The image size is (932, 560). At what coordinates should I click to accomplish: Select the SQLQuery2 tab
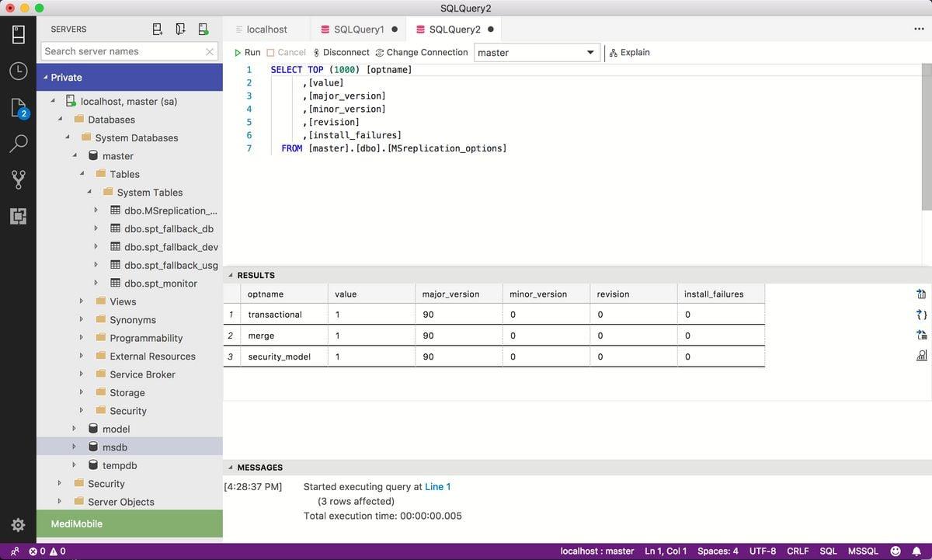(454, 30)
